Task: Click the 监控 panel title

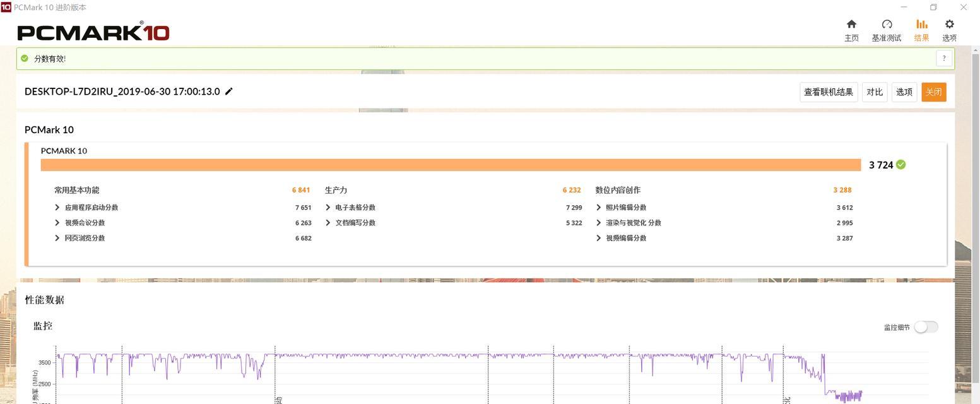Action: coord(43,326)
